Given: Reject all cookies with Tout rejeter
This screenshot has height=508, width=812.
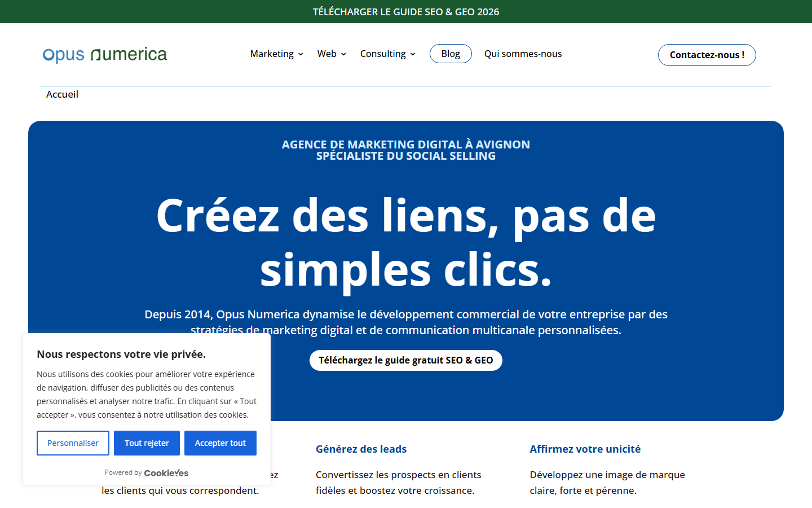Looking at the screenshot, I should click(x=147, y=443).
